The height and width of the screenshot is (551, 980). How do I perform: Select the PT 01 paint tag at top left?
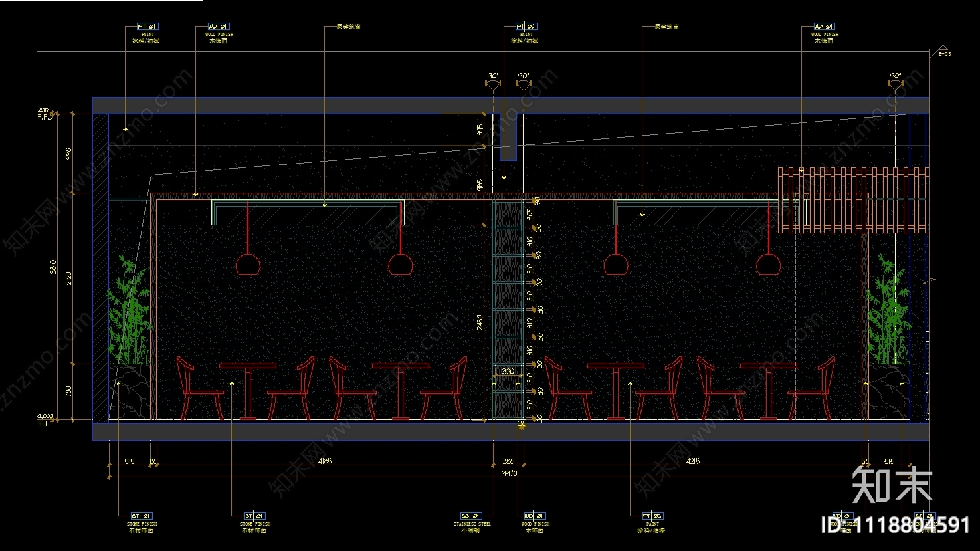[147, 27]
